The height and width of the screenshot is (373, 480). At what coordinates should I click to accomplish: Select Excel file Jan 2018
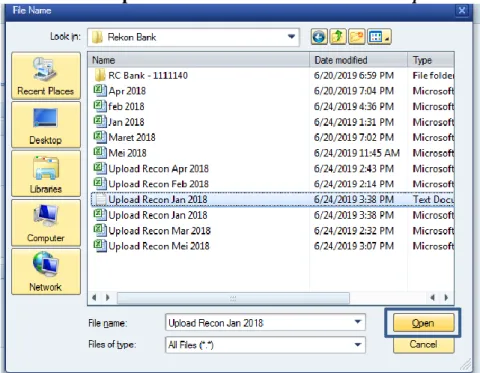click(119, 122)
